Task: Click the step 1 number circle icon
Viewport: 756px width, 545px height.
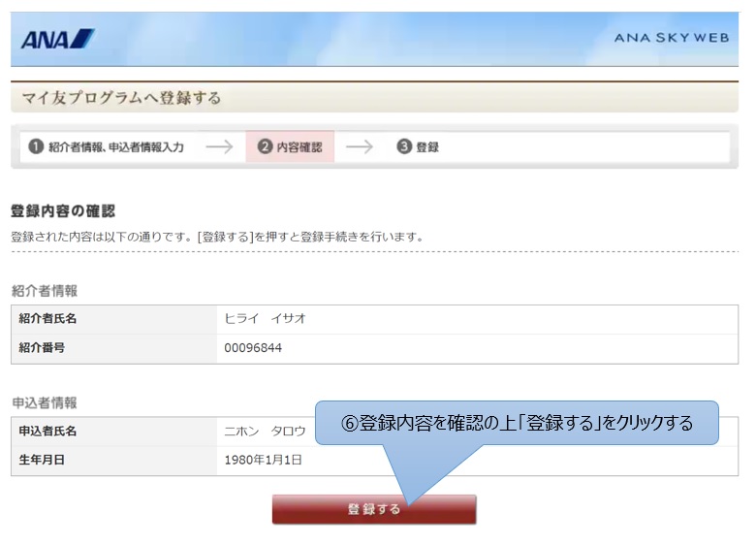Action: coord(36,146)
